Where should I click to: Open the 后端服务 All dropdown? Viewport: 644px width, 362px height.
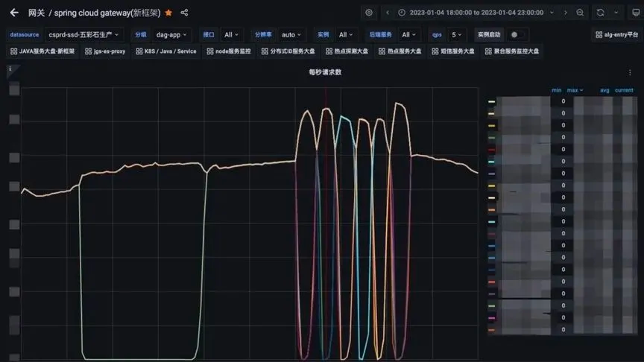click(x=408, y=35)
